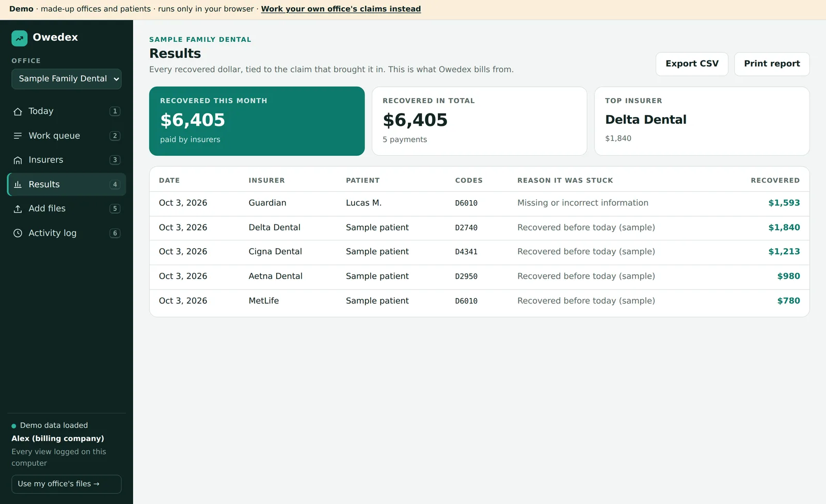Export results as CSV
The height and width of the screenshot is (504, 826).
coord(692,64)
